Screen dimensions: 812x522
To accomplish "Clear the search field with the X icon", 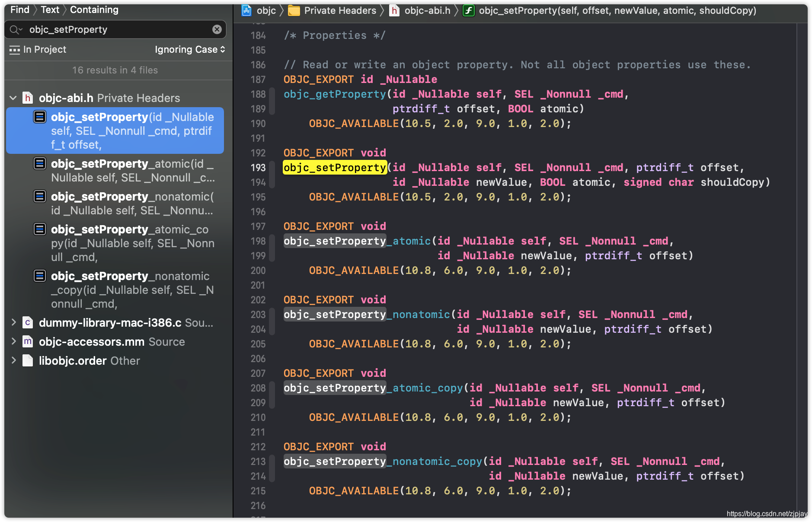I will [217, 29].
